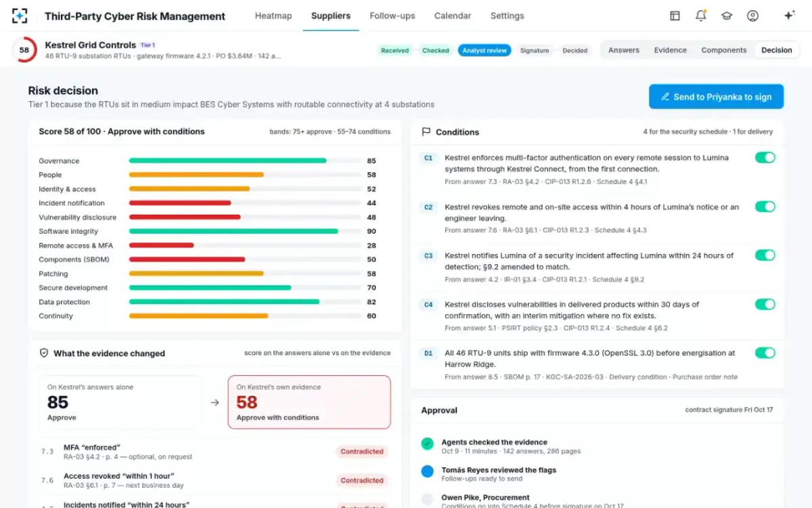Open the Calendar tab

pos(453,16)
